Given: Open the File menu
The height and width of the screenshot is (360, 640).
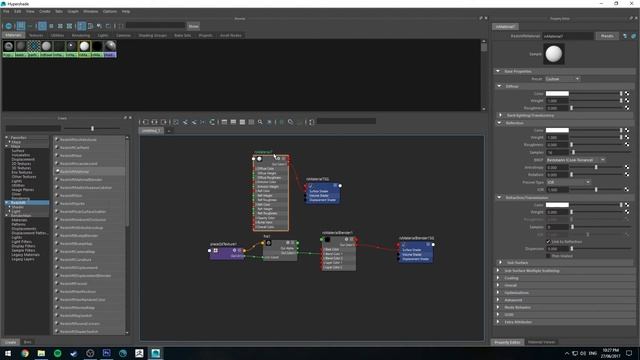Looking at the screenshot, I should click(6, 11).
